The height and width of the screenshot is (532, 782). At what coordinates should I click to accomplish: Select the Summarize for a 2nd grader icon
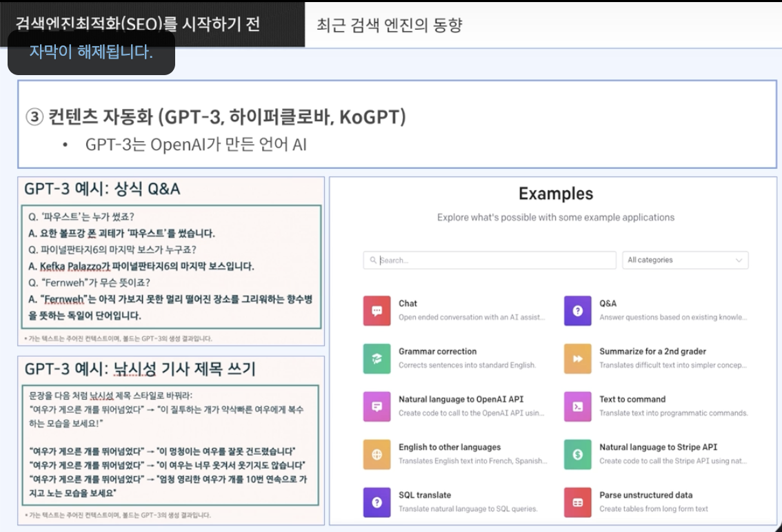point(577,358)
